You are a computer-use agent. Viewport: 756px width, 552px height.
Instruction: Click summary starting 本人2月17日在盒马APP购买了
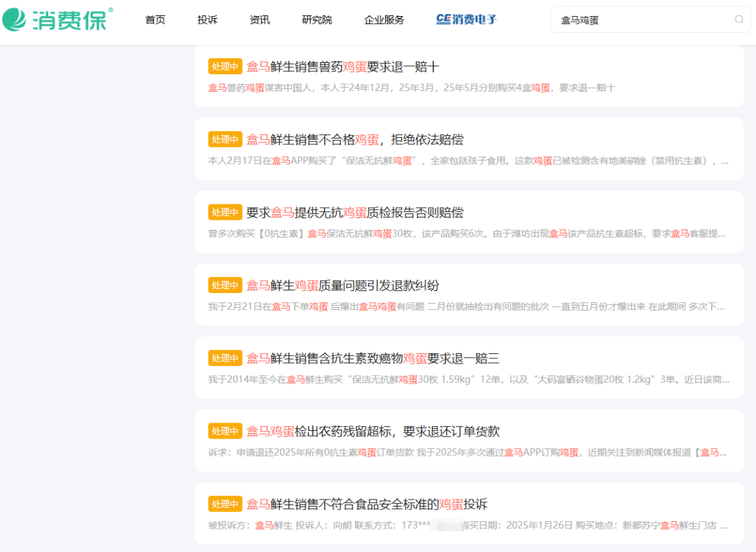click(x=468, y=161)
